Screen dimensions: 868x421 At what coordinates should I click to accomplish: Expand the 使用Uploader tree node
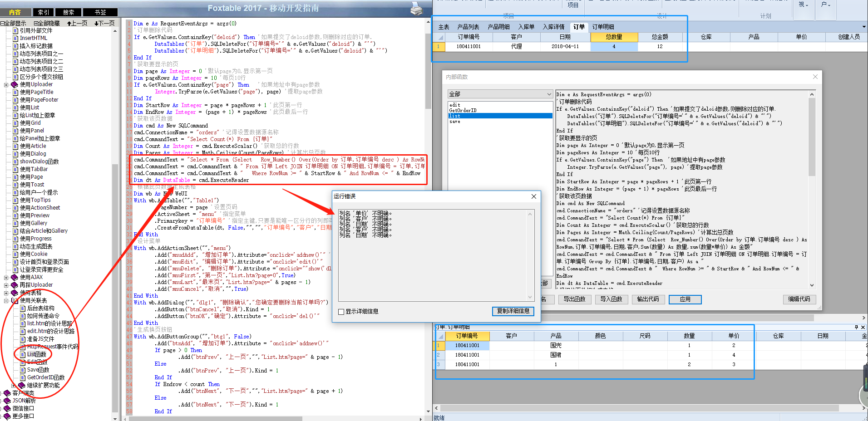click(x=6, y=85)
